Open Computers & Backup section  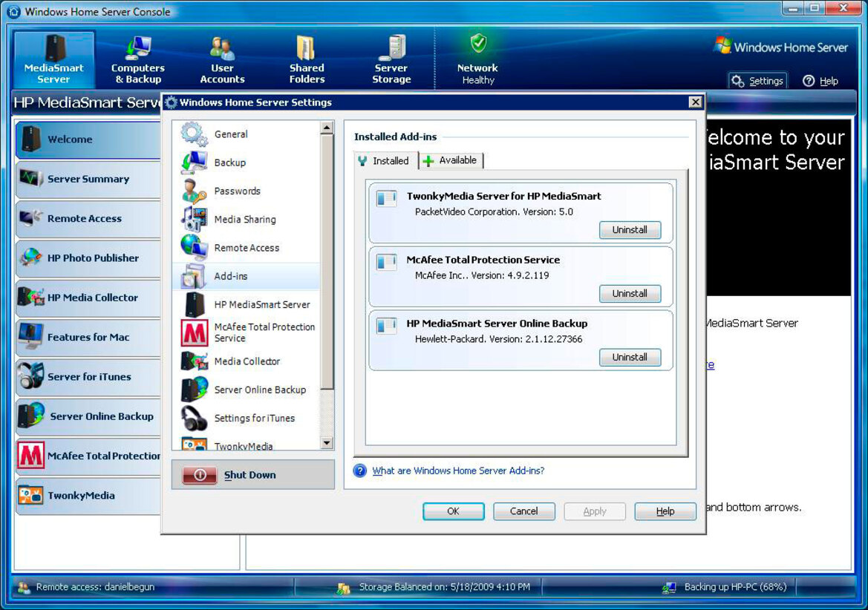coord(138,59)
